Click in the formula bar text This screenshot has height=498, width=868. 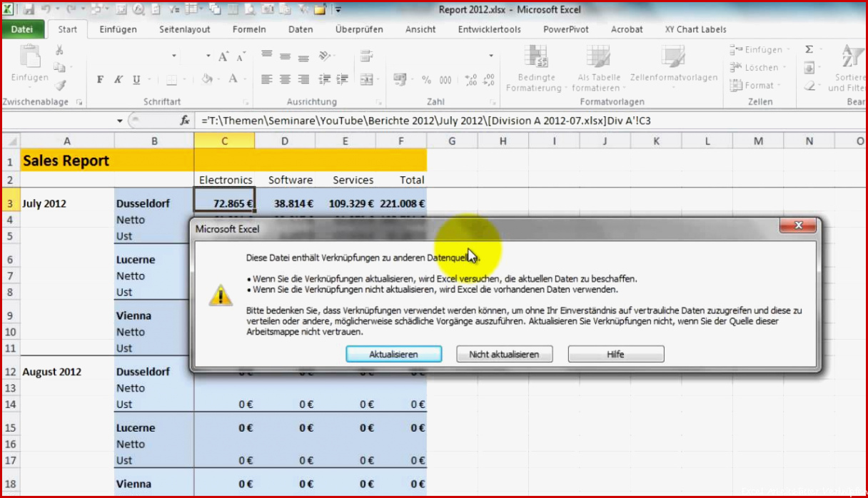426,121
